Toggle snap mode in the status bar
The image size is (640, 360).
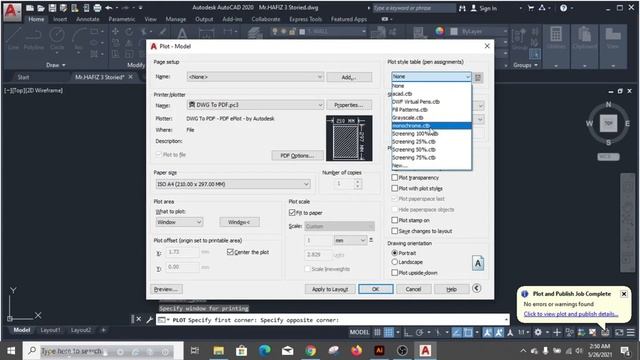[389, 332]
